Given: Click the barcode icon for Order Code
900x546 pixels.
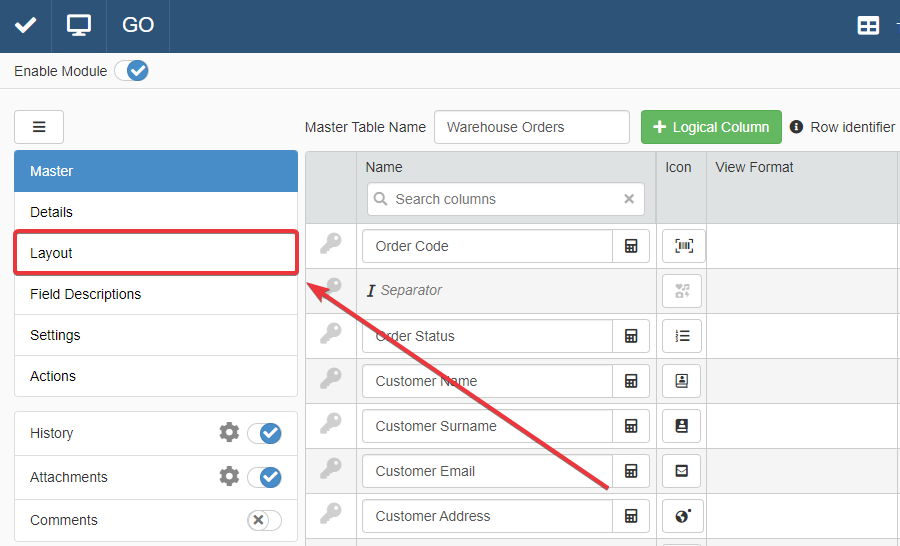Looking at the screenshot, I should tap(683, 246).
